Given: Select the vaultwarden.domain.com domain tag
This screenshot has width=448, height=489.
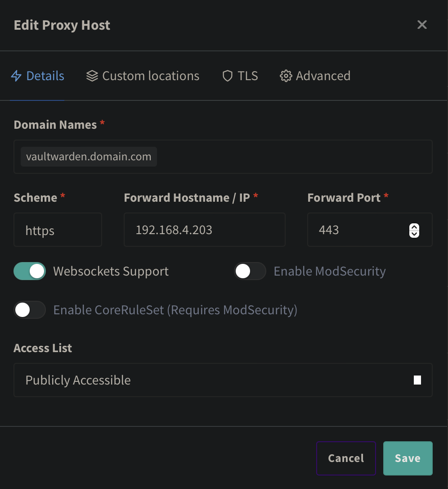Looking at the screenshot, I should point(89,157).
